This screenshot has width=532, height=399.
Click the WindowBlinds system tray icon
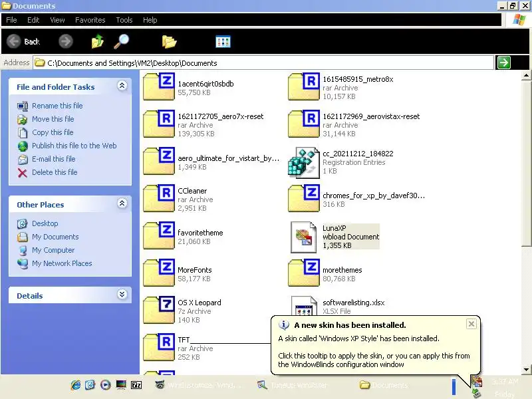click(x=477, y=381)
